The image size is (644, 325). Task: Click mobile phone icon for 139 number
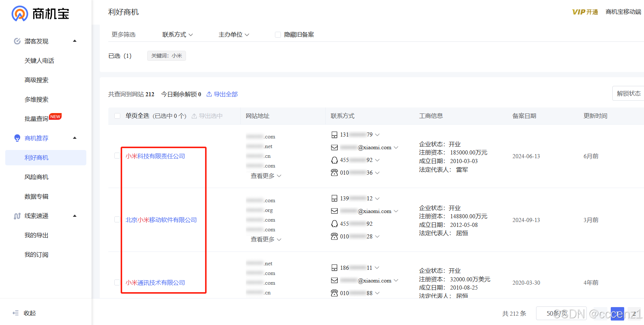click(x=334, y=199)
